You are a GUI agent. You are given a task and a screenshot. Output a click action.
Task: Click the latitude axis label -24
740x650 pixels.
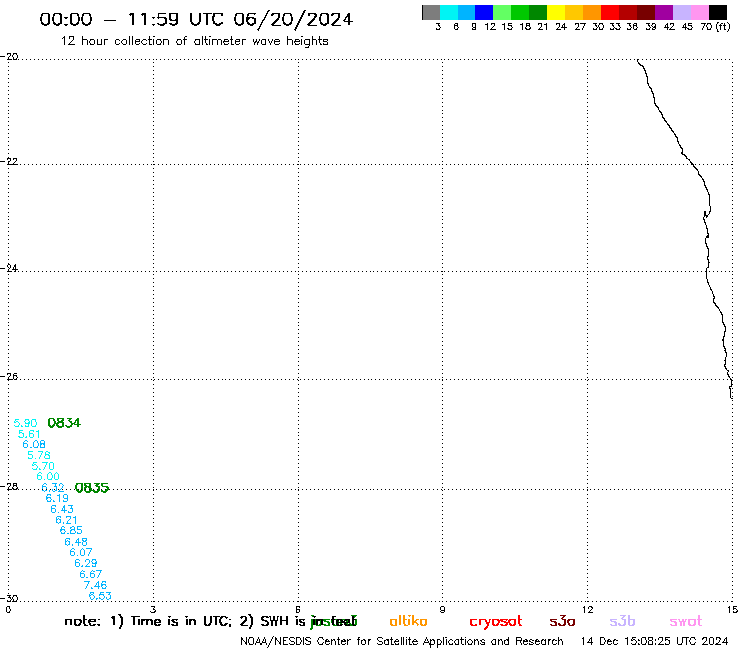[x=9, y=268]
